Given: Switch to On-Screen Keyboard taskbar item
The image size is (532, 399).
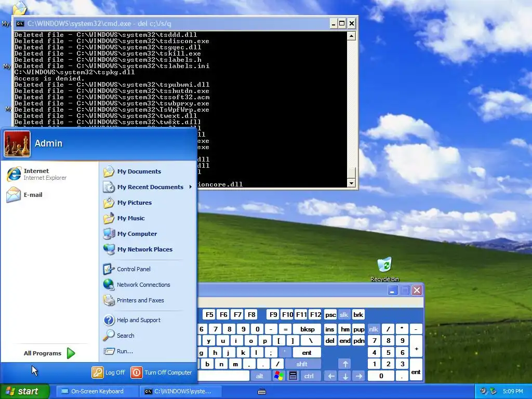Looking at the screenshot, I should (97, 391).
